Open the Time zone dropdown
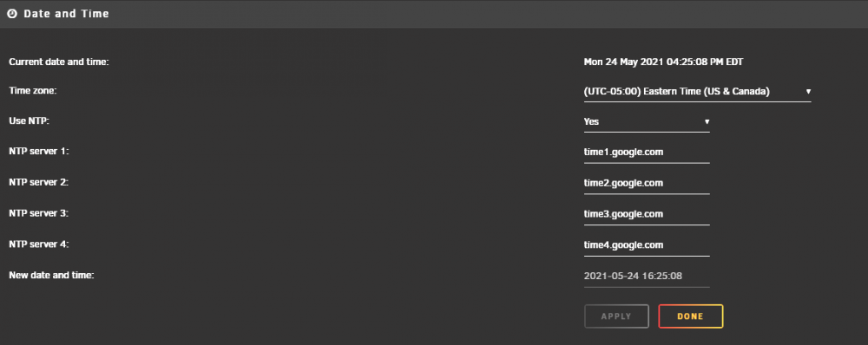 pyautogui.click(x=698, y=92)
